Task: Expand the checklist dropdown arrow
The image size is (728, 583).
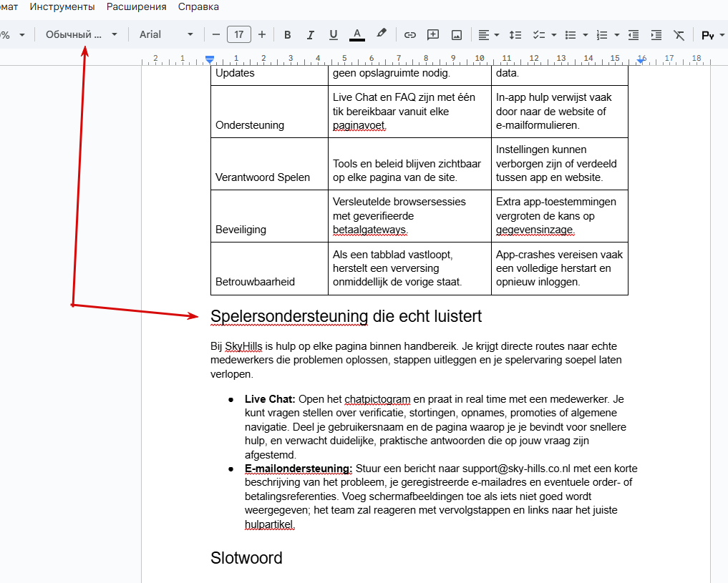Action: [x=553, y=35]
